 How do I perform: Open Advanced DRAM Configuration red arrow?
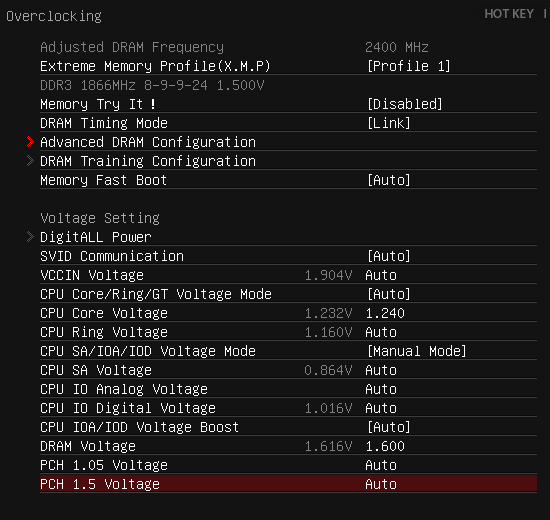31,142
